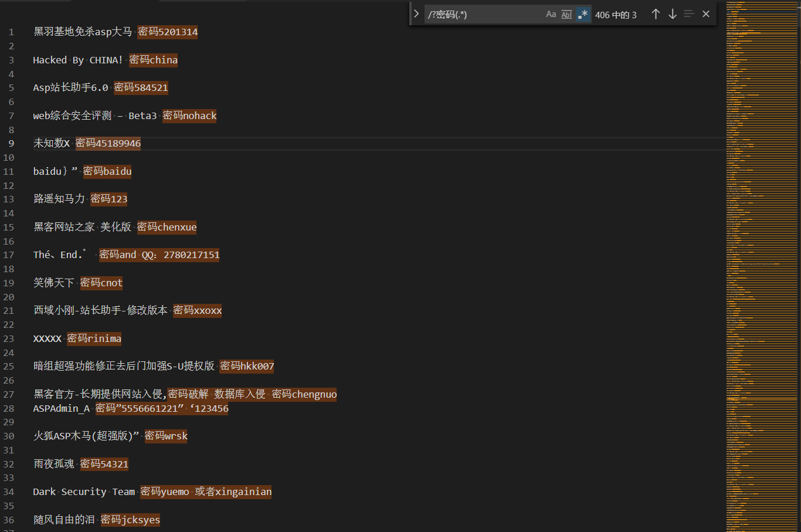Click line number 27 in the gutter
This screenshot has width=801, height=532.
pos(9,395)
